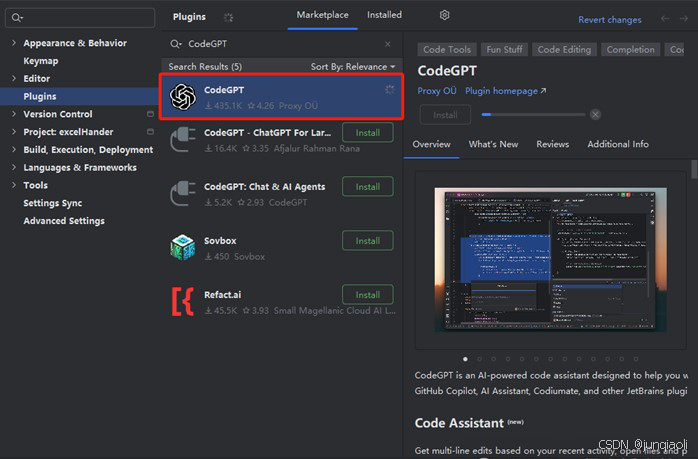This screenshot has height=459, width=698.
Task: Filter by the Fun Stuff tag
Action: 504,49
